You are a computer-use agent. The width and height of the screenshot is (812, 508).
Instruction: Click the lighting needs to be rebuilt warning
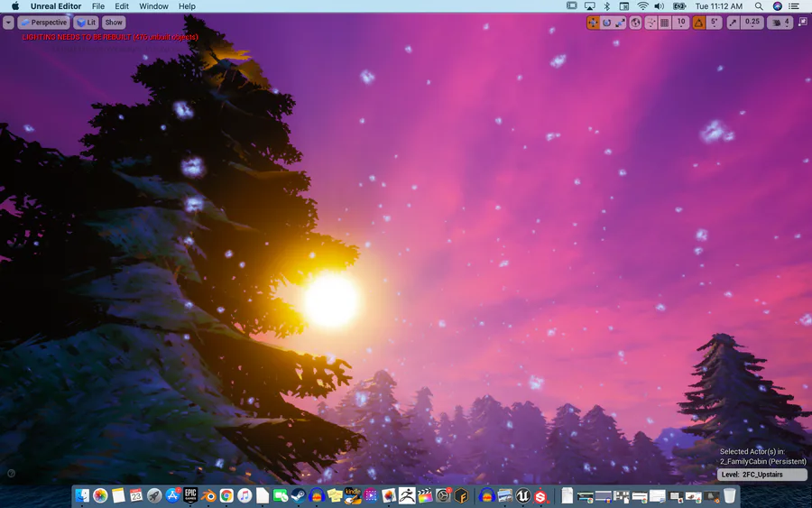click(110, 37)
